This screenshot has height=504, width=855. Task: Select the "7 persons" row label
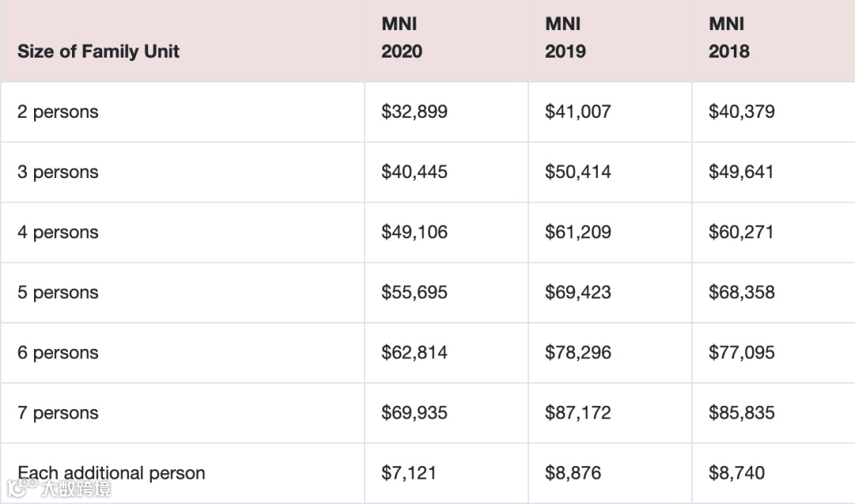pyautogui.click(x=58, y=413)
